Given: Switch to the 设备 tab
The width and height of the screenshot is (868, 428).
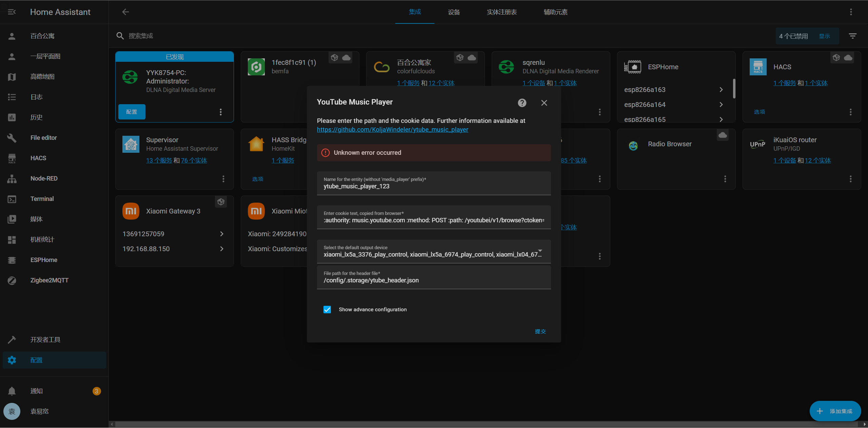Looking at the screenshot, I should [454, 12].
